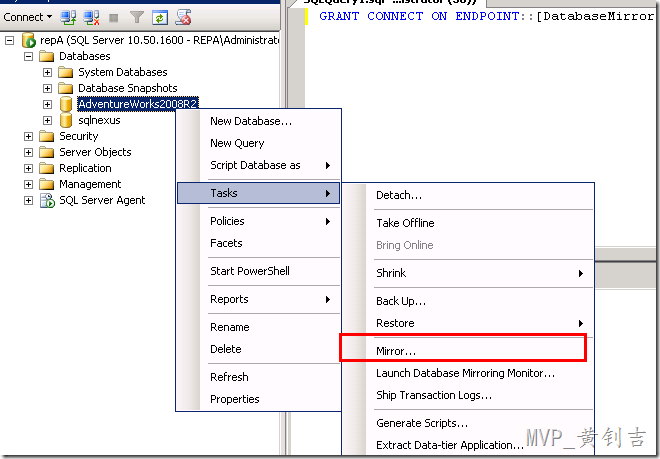Click the Connect Object Explorer icon

coord(68,17)
